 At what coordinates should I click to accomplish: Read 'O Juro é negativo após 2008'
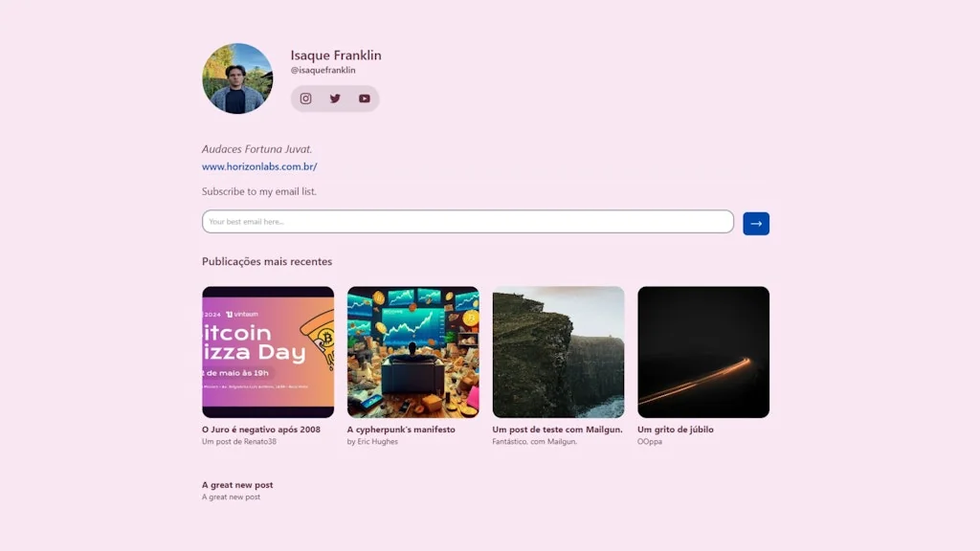click(261, 430)
